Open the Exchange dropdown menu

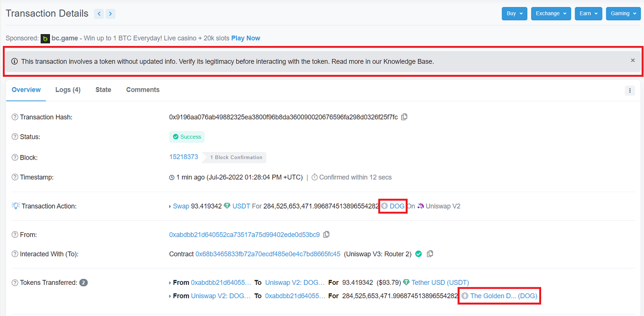point(551,14)
